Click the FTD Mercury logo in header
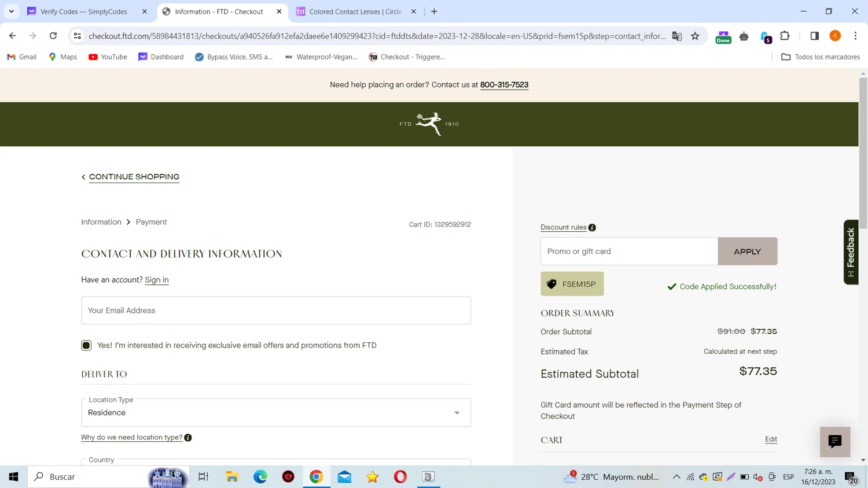868x488 pixels. 429,124
